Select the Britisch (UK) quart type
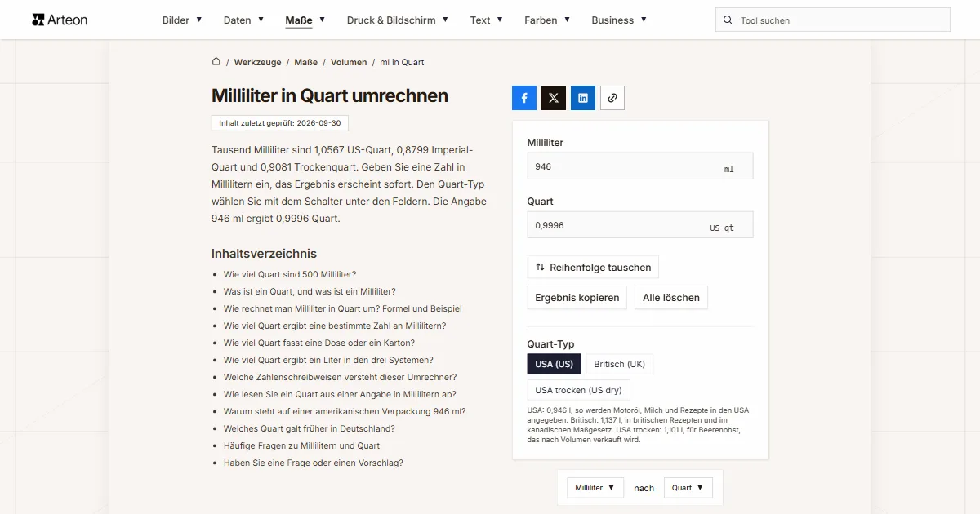The height and width of the screenshot is (514, 980). (620, 364)
